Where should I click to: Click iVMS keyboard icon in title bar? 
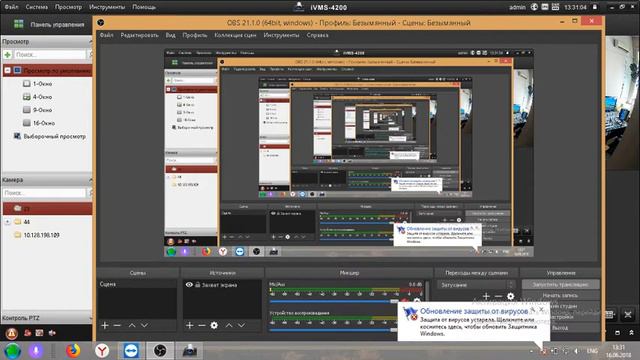[556, 7]
